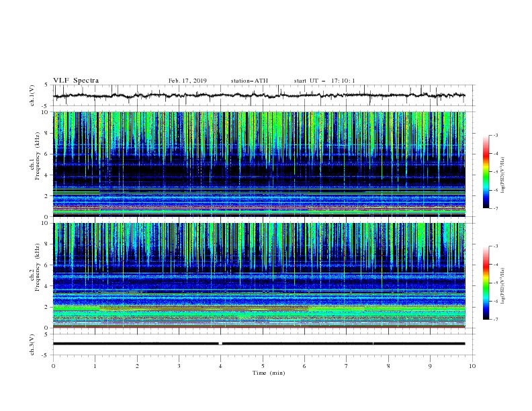Click the "1" tick on the time axis
This screenshot has width=532, height=411.
(95, 366)
